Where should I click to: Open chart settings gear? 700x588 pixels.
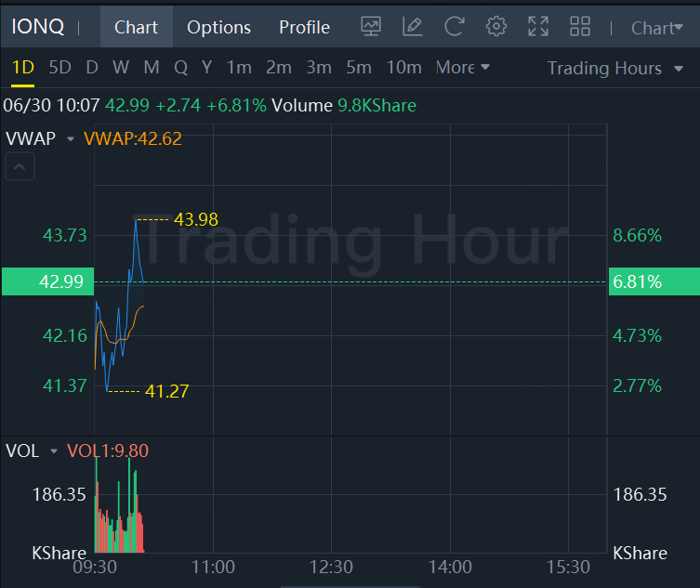pos(496,27)
